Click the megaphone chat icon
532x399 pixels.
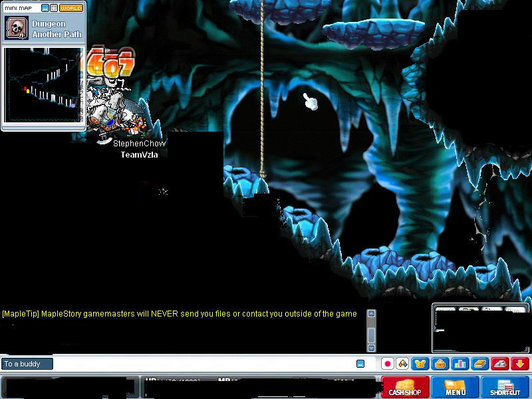[x=403, y=364]
